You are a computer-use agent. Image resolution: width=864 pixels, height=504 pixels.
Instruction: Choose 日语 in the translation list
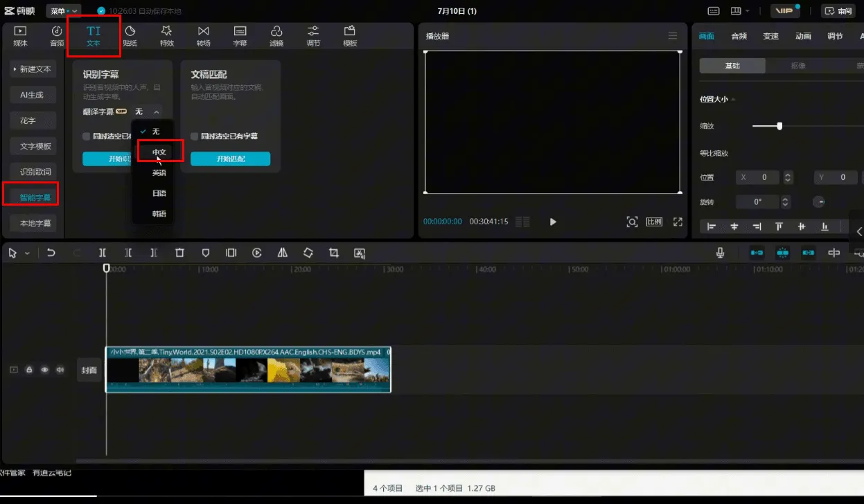coord(159,193)
